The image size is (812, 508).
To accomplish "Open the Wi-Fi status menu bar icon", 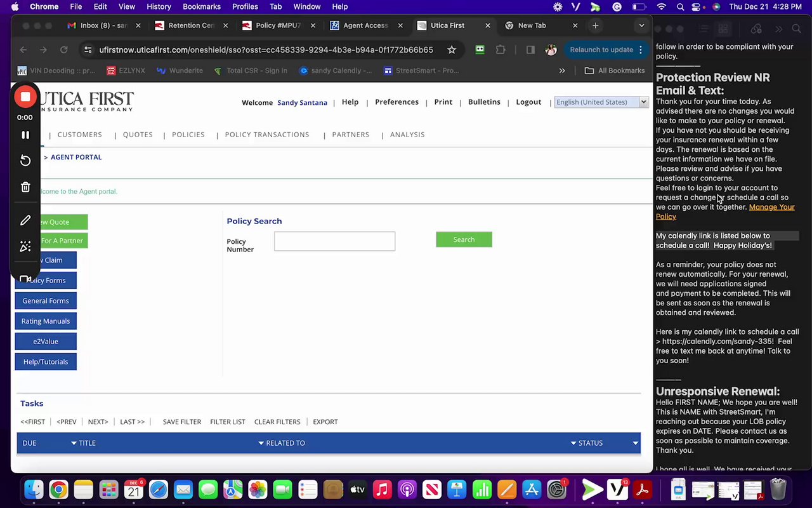I will (x=662, y=6).
